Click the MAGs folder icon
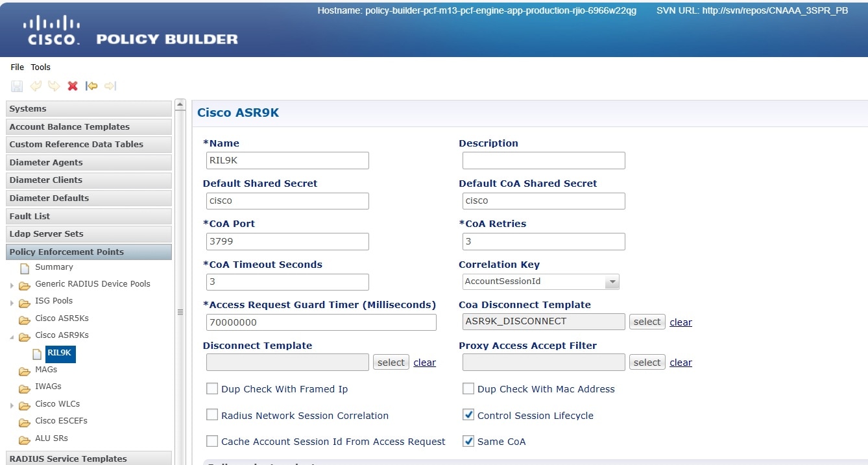Viewport: 868px width, 465px height. click(25, 371)
